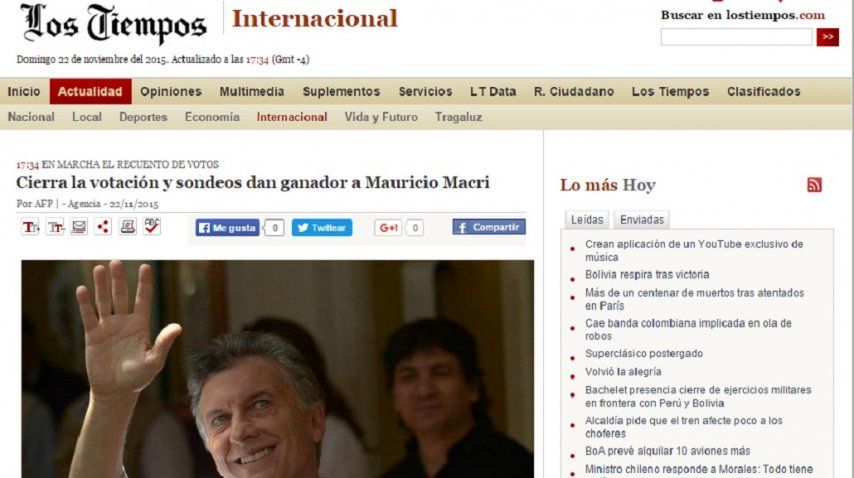Click the spell-check ABC icon
Viewport: 854px width, 478px height.
(x=152, y=226)
